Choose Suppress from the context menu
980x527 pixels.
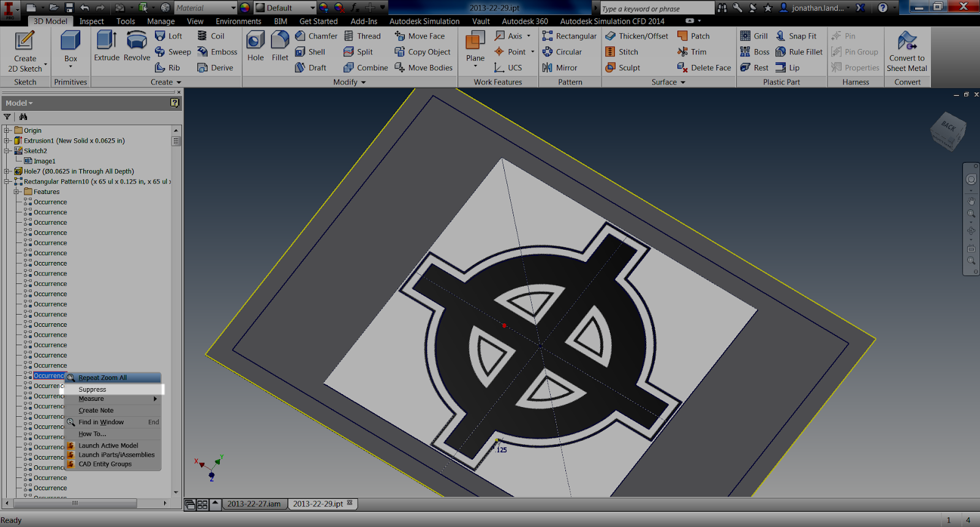click(113, 389)
